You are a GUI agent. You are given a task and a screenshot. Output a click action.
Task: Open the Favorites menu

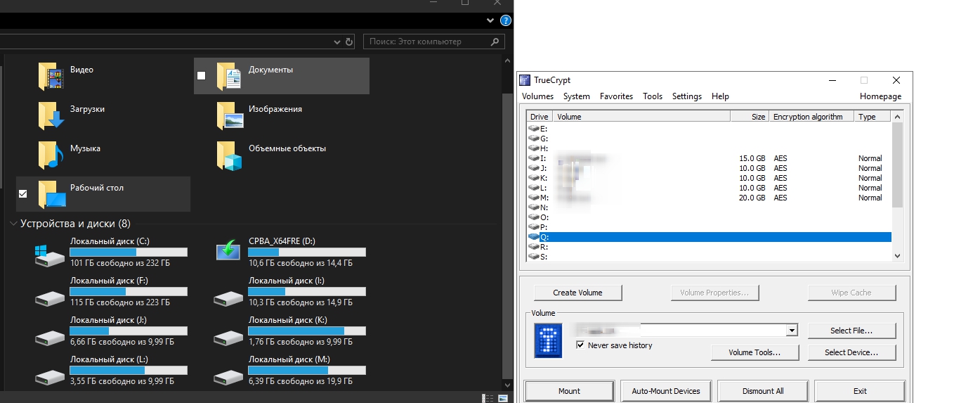pos(616,96)
